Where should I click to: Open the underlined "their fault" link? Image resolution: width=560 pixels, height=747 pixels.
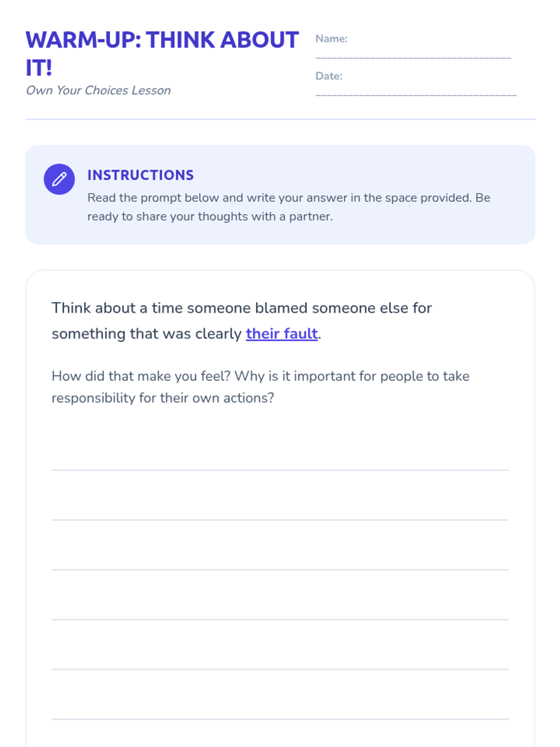click(x=282, y=334)
